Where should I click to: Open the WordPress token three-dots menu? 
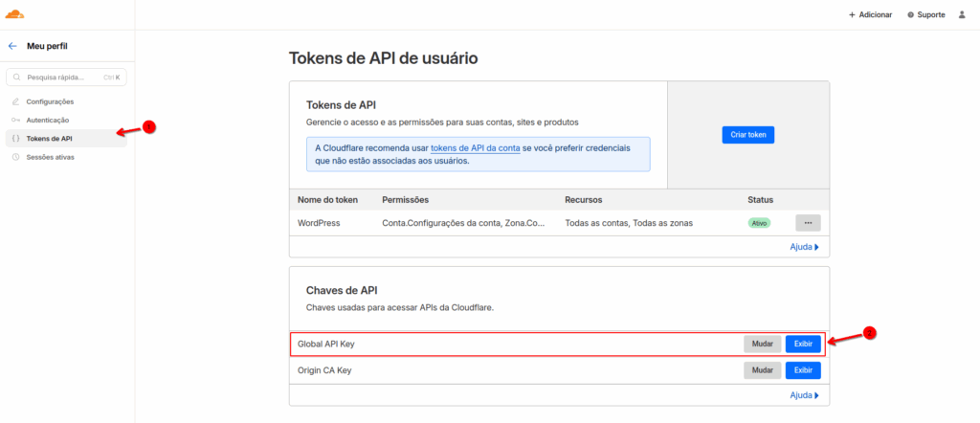[x=808, y=223]
